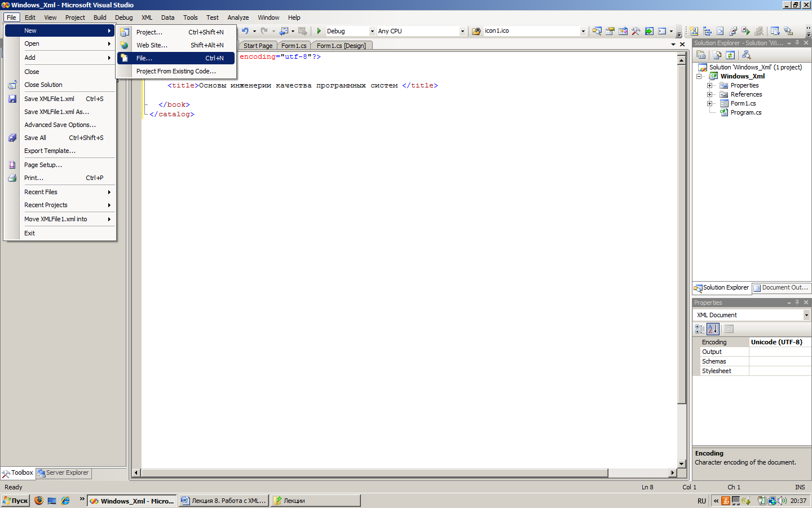Click the Schemas property value field
Screen dimensions: 812x508
(780, 361)
